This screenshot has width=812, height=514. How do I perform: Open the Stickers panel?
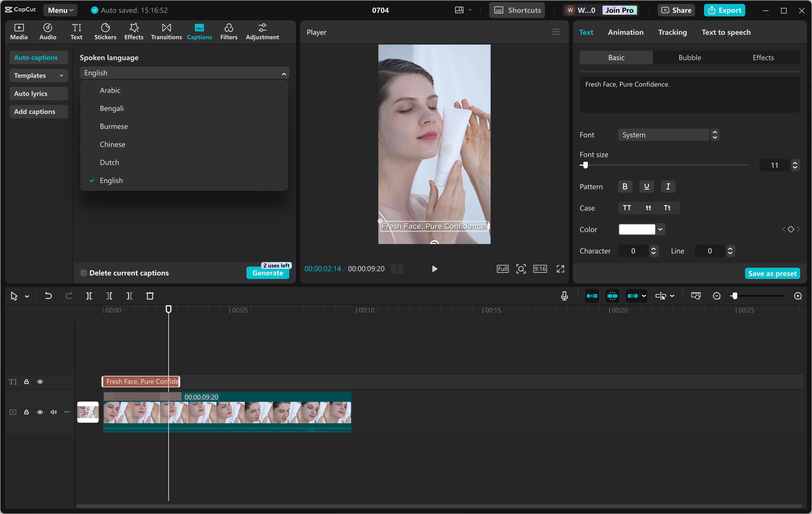tap(105, 31)
